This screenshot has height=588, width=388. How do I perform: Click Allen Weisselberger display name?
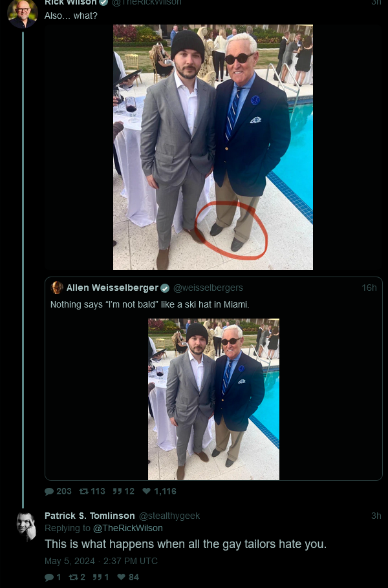pyautogui.click(x=113, y=288)
